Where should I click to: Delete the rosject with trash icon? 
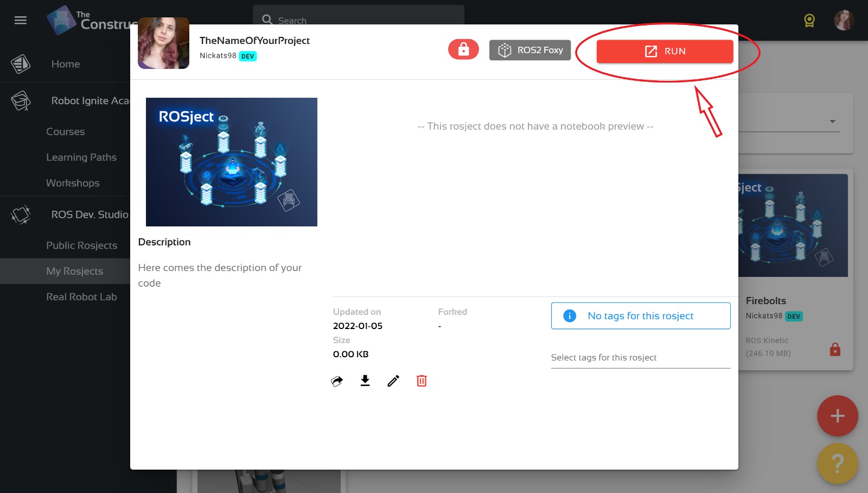point(422,381)
